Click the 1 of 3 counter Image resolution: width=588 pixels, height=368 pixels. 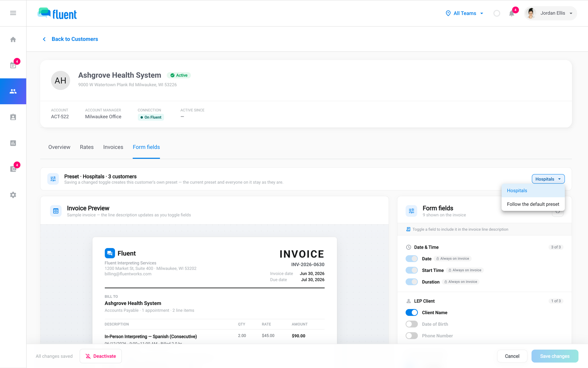[556, 301]
